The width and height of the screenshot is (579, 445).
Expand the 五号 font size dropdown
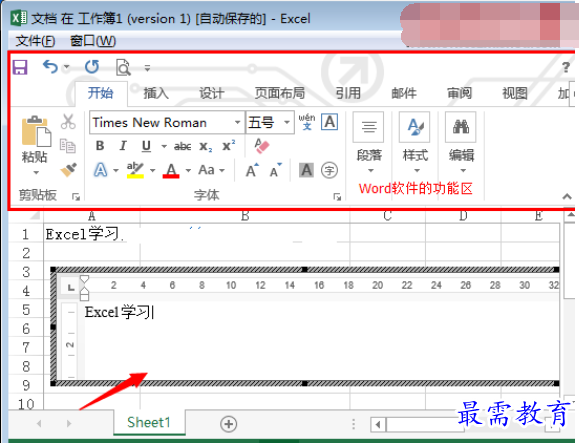287,122
